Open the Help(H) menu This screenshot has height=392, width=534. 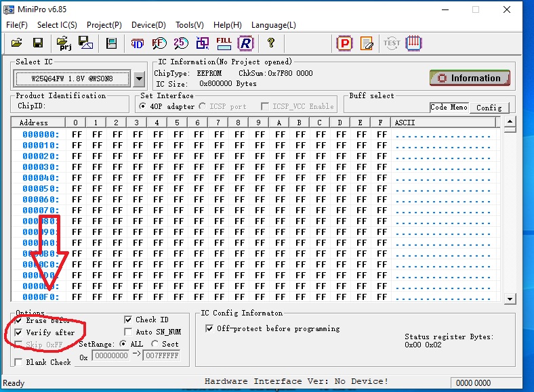(228, 25)
